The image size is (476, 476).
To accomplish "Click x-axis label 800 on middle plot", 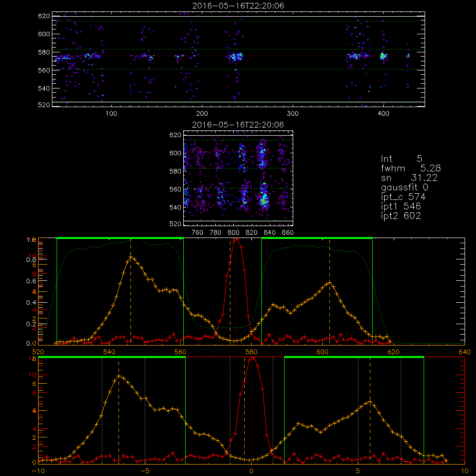I will [x=233, y=233].
